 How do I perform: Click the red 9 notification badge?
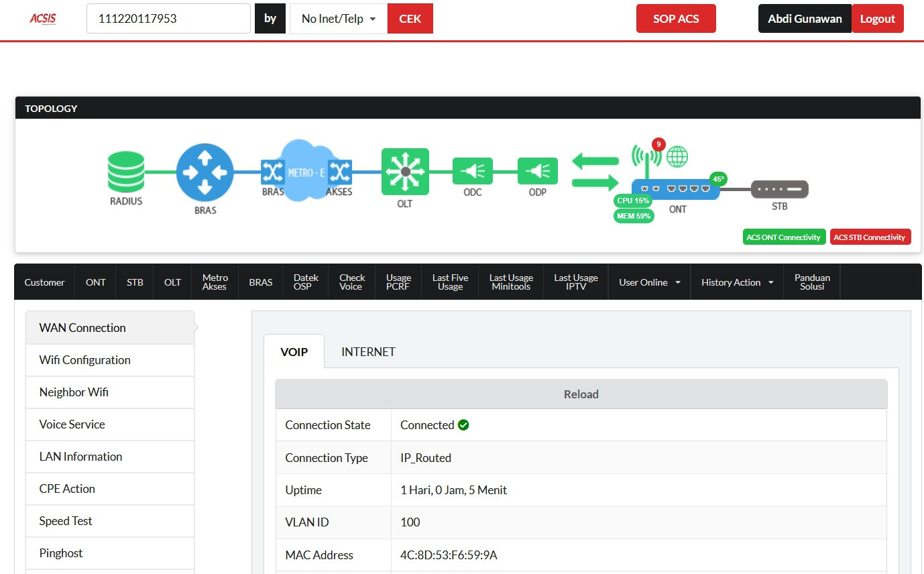tap(658, 144)
